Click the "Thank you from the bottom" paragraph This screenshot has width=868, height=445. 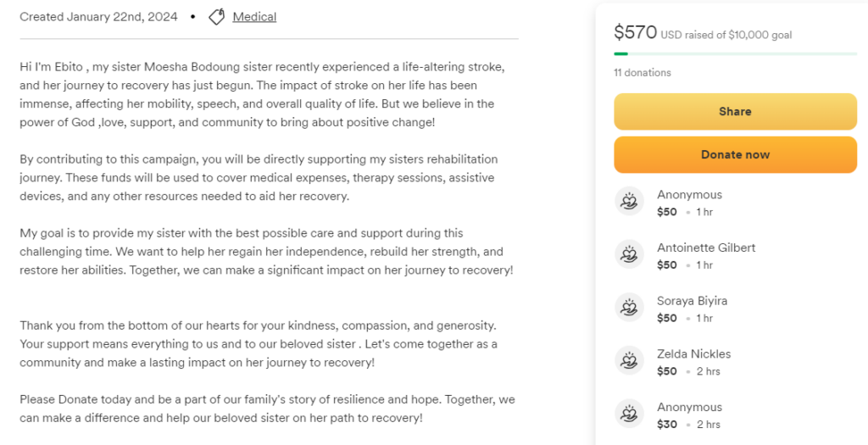[259, 344]
